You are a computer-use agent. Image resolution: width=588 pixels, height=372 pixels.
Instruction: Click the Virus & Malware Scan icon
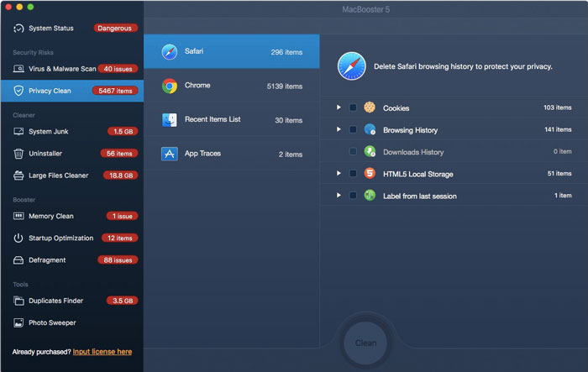pos(18,69)
